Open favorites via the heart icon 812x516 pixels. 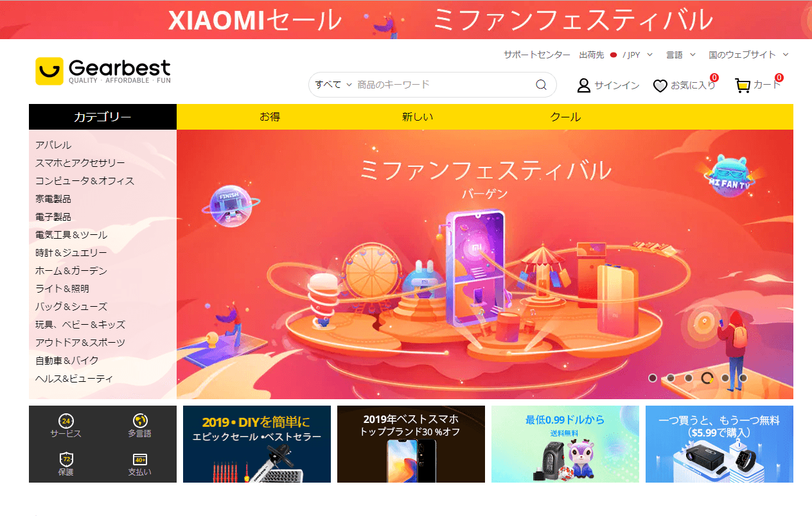660,85
